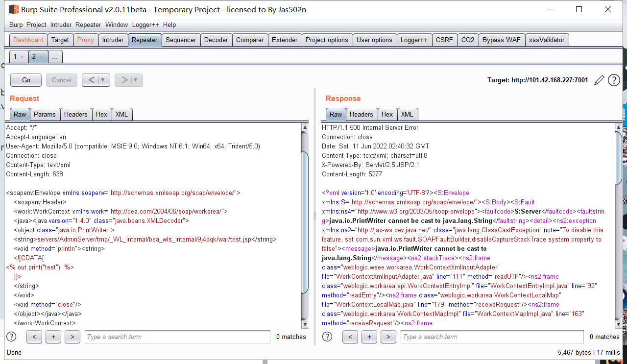
Task: Open the Bypass WAF tab
Action: [502, 40]
